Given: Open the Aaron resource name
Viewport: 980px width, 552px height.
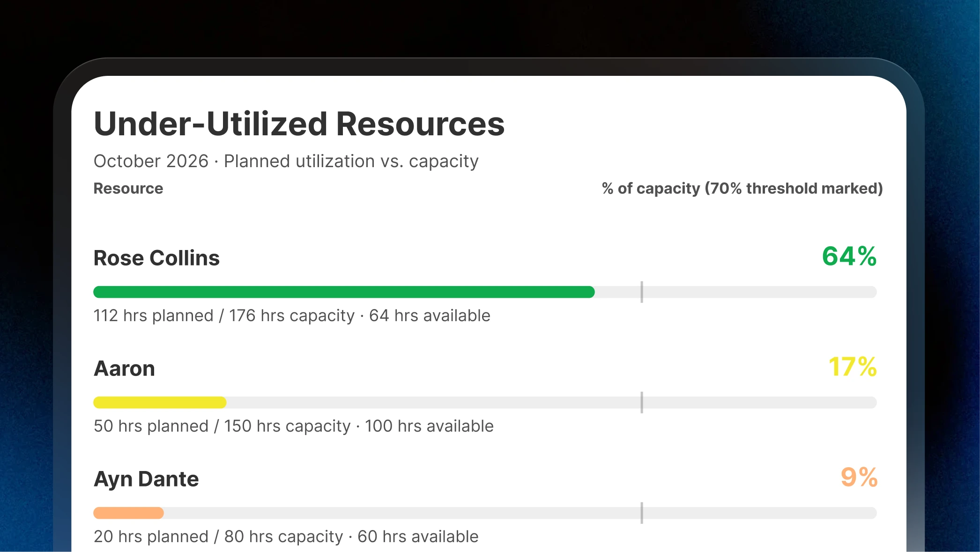Looking at the screenshot, I should (124, 368).
